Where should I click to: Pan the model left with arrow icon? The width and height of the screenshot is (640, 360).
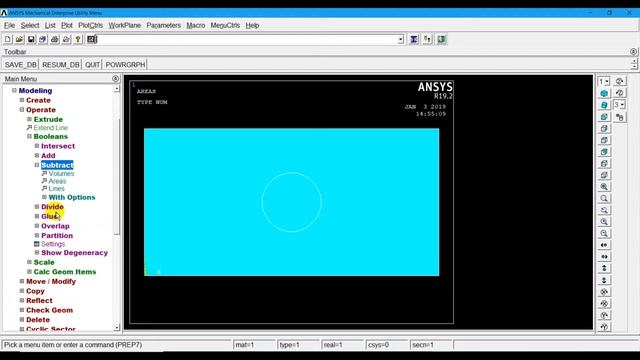click(604, 245)
